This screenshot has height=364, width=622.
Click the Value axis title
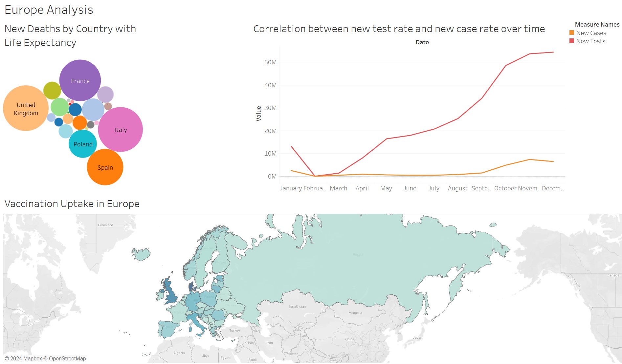pyautogui.click(x=258, y=114)
